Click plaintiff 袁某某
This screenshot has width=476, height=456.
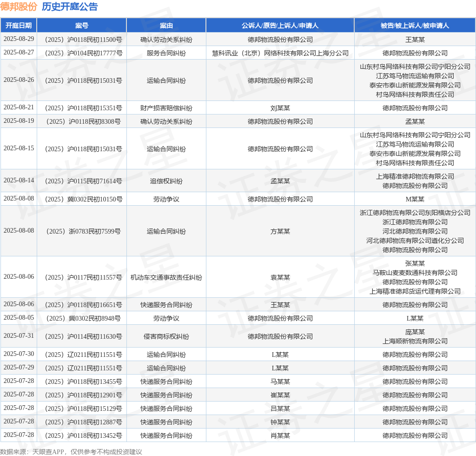[x=280, y=277]
